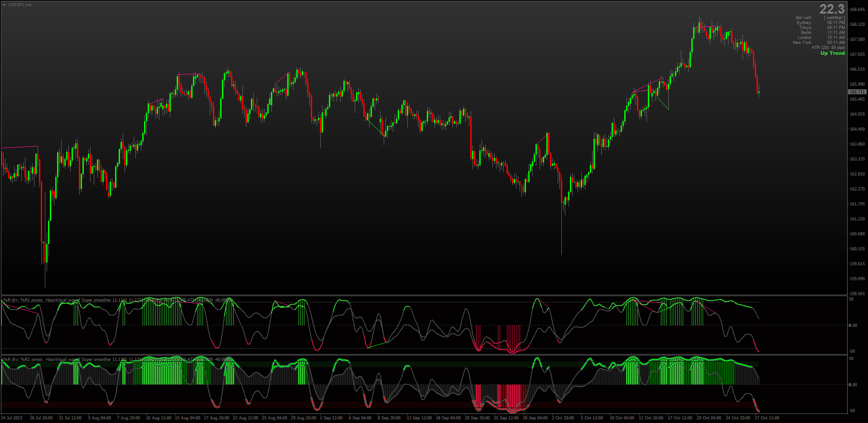Click the 159.615 price scale label
Screen dimensions: 868x423
(857, 264)
